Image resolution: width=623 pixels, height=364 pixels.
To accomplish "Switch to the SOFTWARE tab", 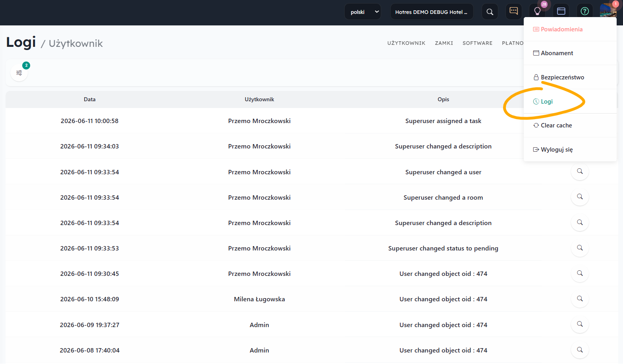I will pyautogui.click(x=477, y=43).
